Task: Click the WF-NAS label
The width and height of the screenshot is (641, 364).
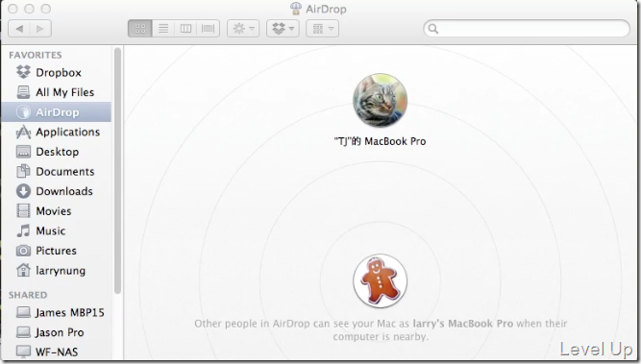Action: [x=57, y=352]
